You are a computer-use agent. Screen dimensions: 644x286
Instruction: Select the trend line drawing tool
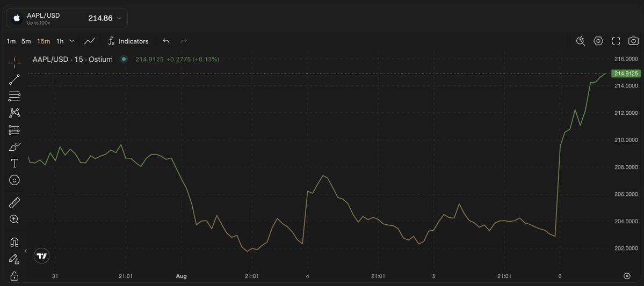coord(15,79)
